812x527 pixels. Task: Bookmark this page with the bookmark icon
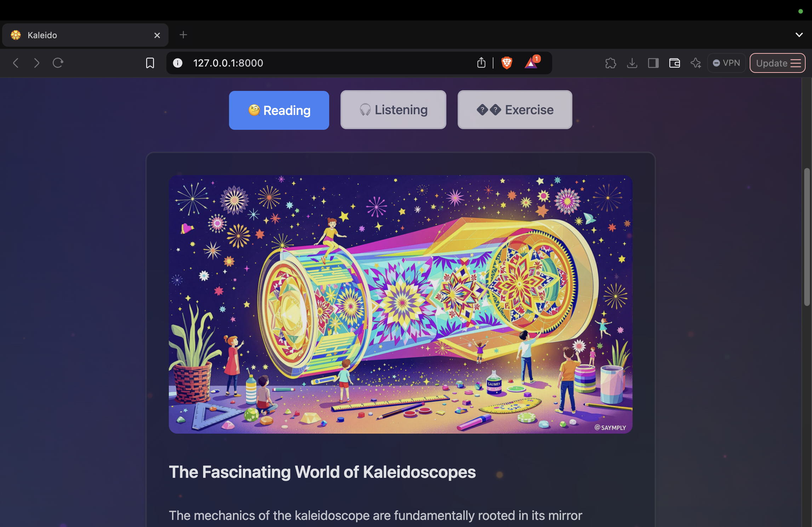coord(150,63)
